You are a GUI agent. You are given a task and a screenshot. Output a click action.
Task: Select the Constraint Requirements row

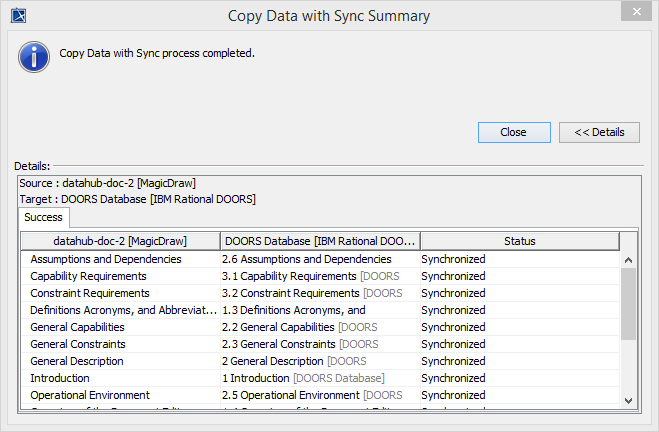click(90, 293)
